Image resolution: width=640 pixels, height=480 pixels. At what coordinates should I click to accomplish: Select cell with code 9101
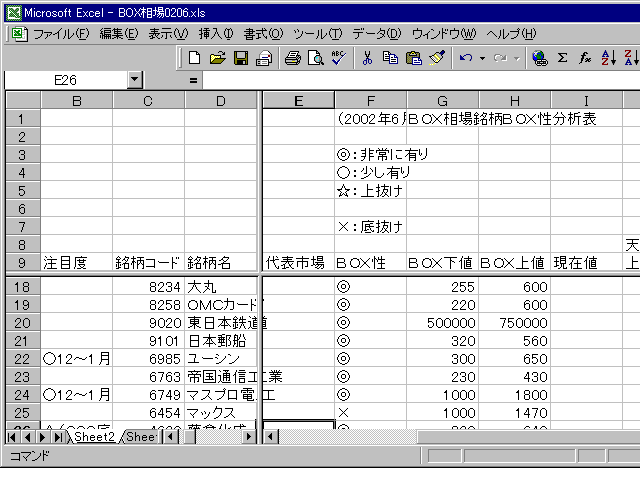coord(149,341)
